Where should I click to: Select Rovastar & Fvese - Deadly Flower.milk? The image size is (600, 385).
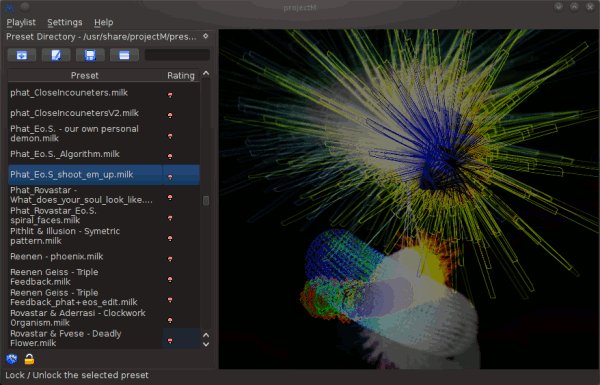point(85,338)
